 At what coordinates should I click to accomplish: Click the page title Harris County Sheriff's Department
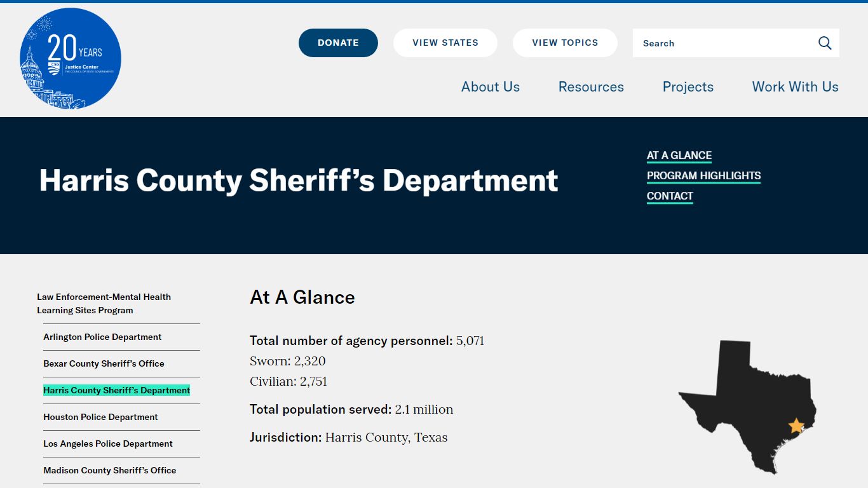pyautogui.click(x=299, y=180)
